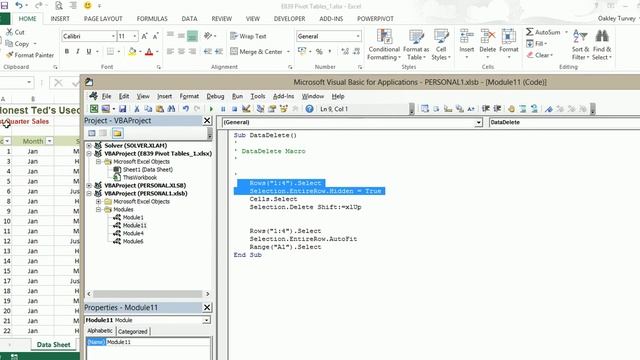640x360 pixels.
Task: Click the Find binoculars icon in VBA toolbar
Action: coord(171,109)
